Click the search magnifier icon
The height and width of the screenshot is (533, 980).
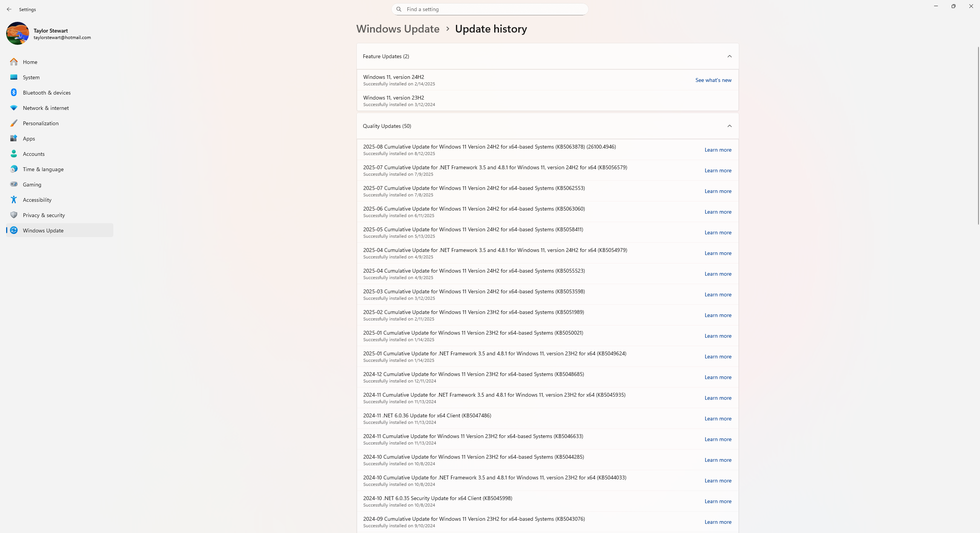pyautogui.click(x=399, y=9)
